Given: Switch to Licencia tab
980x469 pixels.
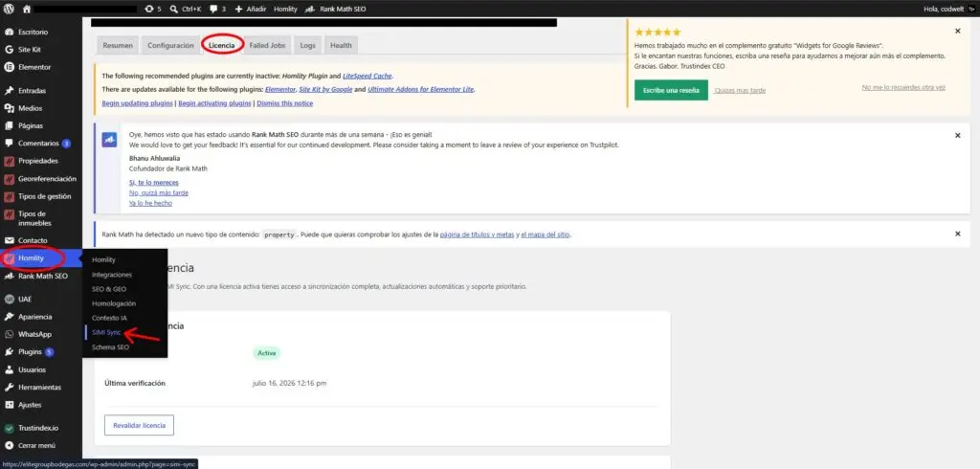Looking at the screenshot, I should coord(222,46).
